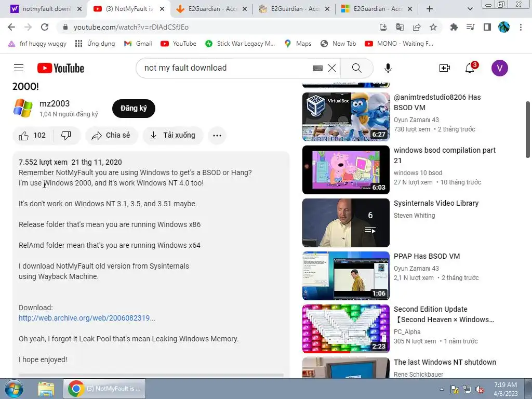The image size is (532, 399).
Task: Open the mz2003 channel name link
Action: coord(55,103)
